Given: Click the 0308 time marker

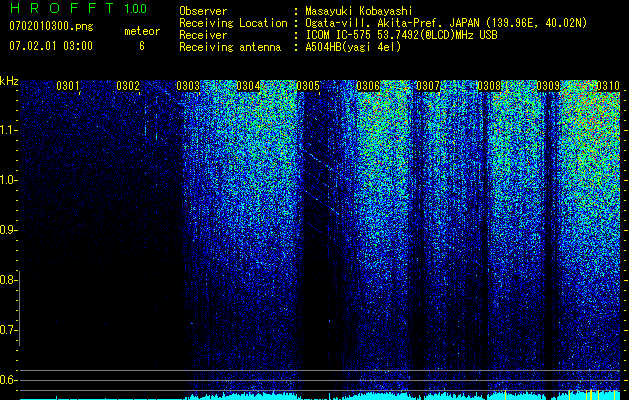Looking at the screenshot, I should [x=489, y=85].
